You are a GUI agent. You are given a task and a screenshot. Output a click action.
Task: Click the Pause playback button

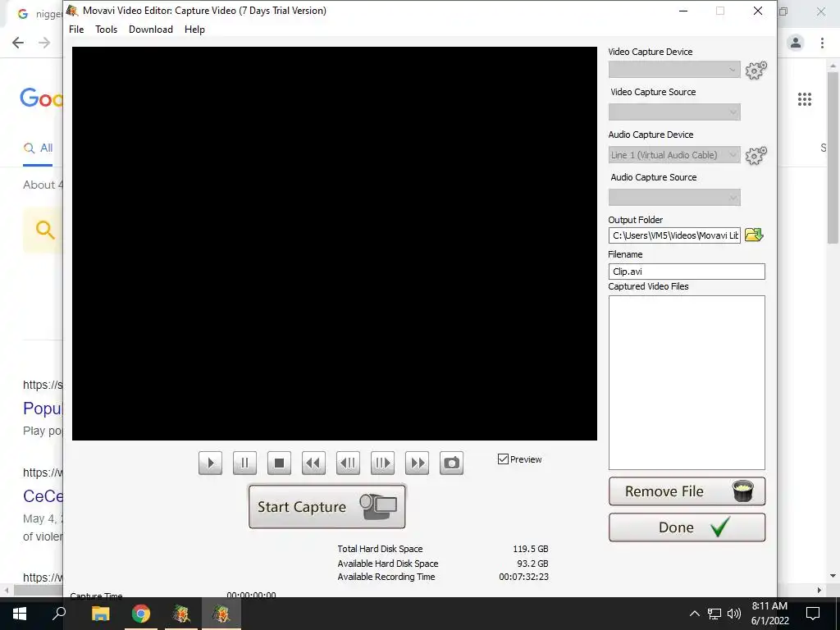coord(244,463)
